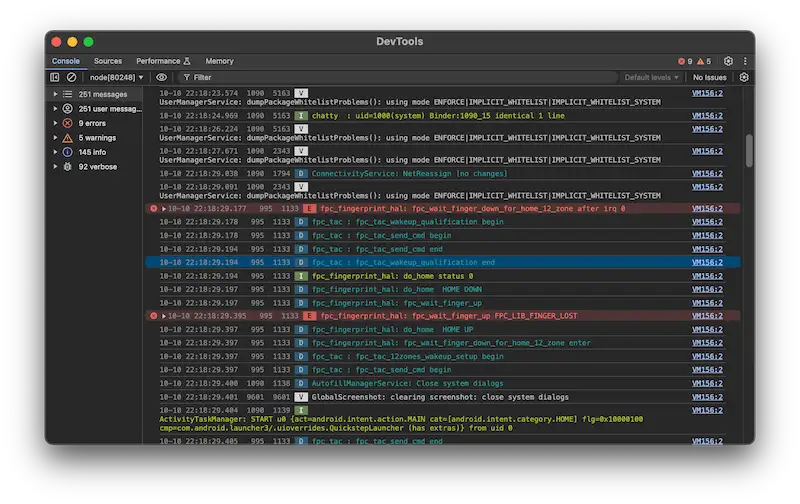
Task: Open the three-dot customize DevTools menu
Action: point(743,61)
